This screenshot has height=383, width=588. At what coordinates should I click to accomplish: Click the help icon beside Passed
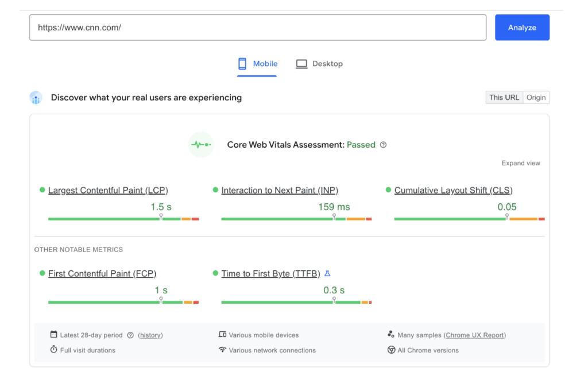pyautogui.click(x=383, y=145)
